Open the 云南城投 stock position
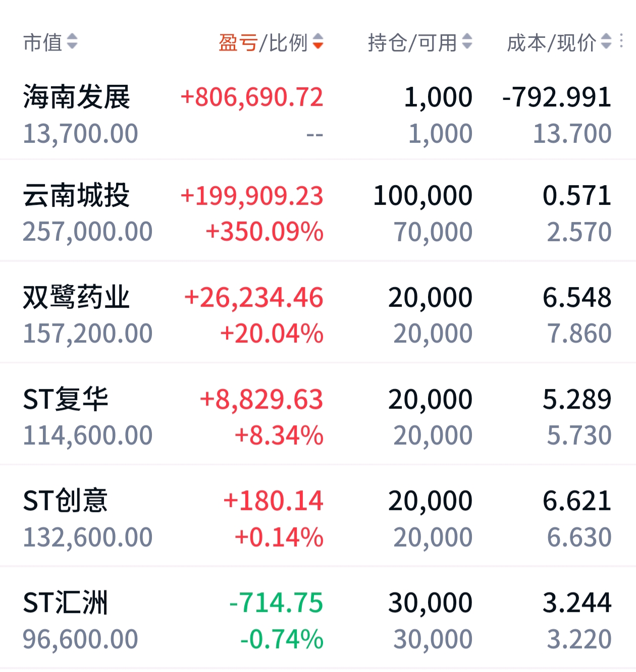636x672 pixels. pos(318,213)
